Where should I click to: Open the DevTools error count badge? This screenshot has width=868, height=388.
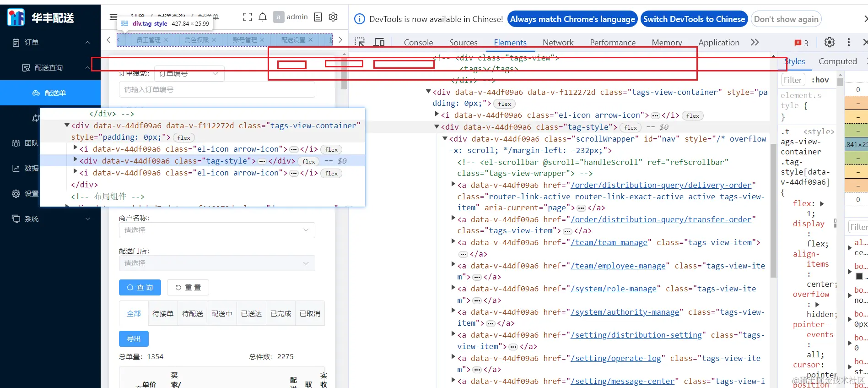tap(801, 43)
